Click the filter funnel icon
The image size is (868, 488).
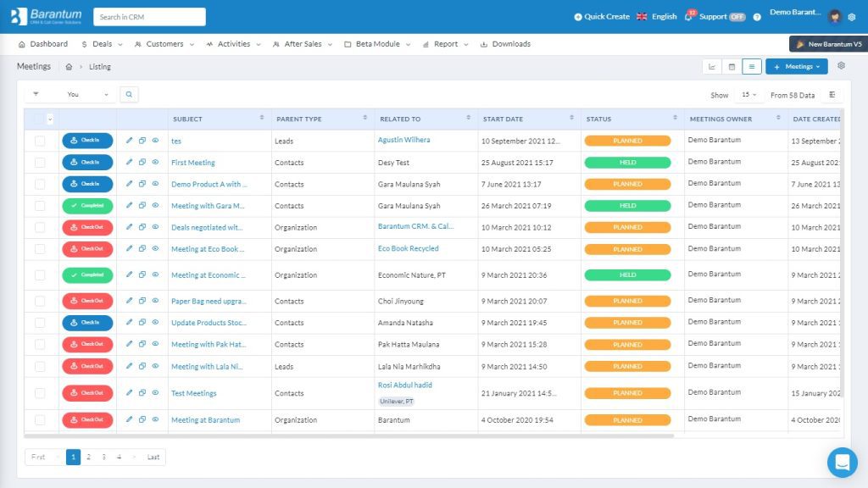click(x=36, y=94)
